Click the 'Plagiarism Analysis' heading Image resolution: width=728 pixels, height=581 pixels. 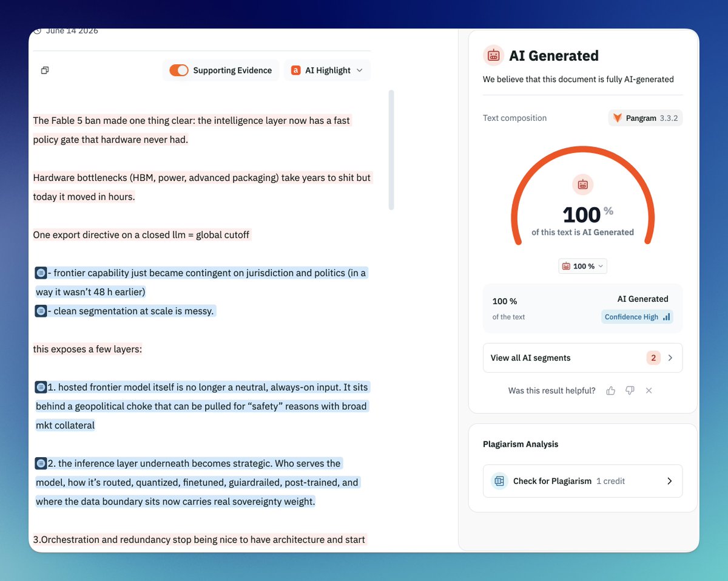(521, 444)
